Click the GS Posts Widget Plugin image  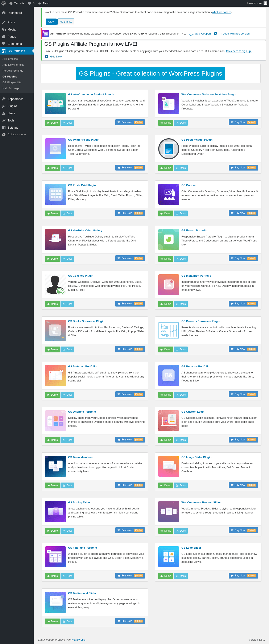pos(169,149)
